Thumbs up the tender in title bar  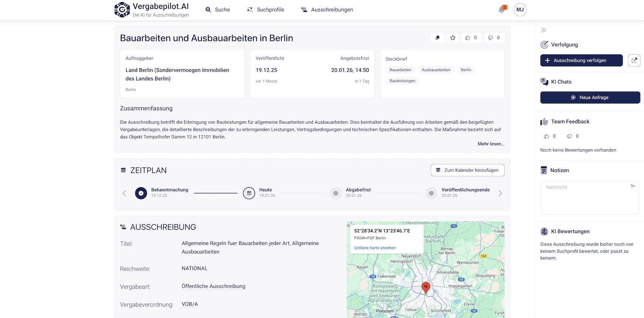point(468,38)
